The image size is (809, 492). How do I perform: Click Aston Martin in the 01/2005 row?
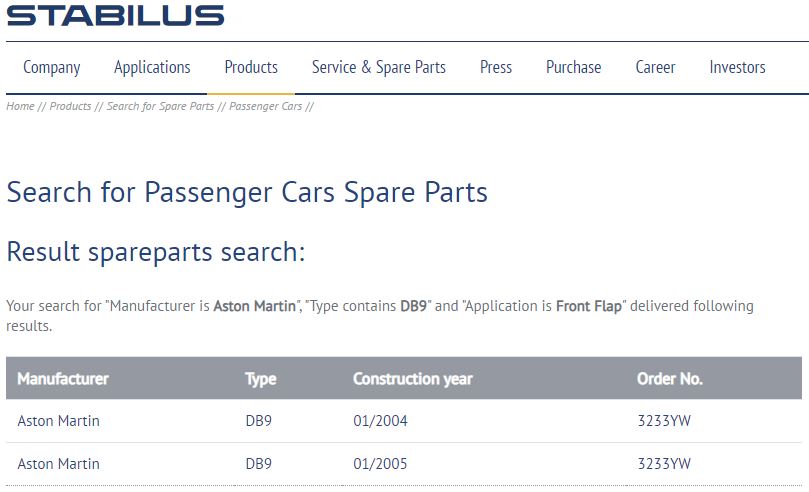pos(59,464)
